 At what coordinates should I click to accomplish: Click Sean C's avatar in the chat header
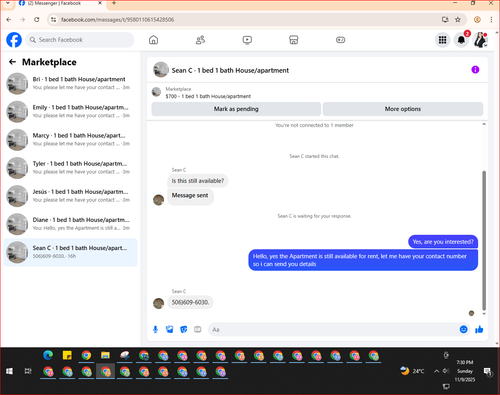161,70
